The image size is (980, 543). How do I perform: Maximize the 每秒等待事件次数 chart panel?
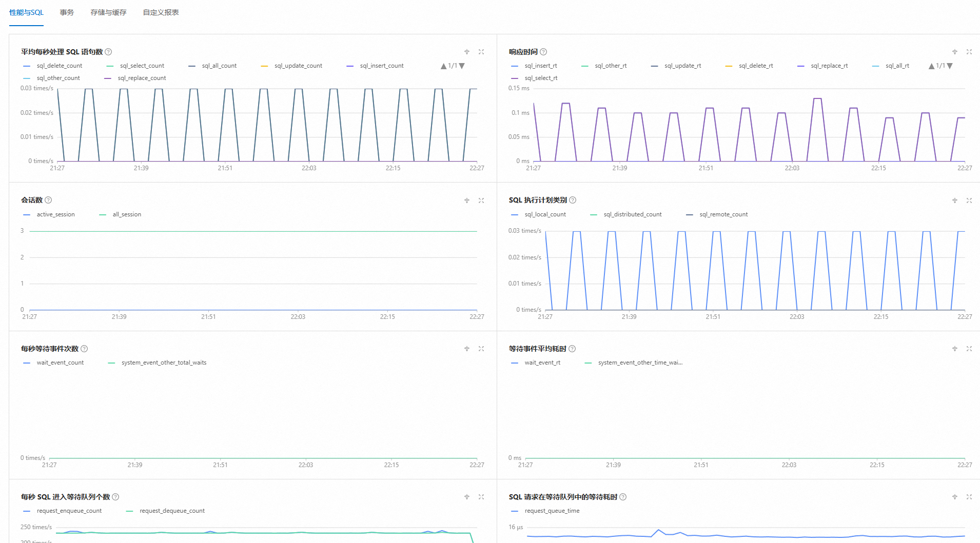click(x=481, y=349)
